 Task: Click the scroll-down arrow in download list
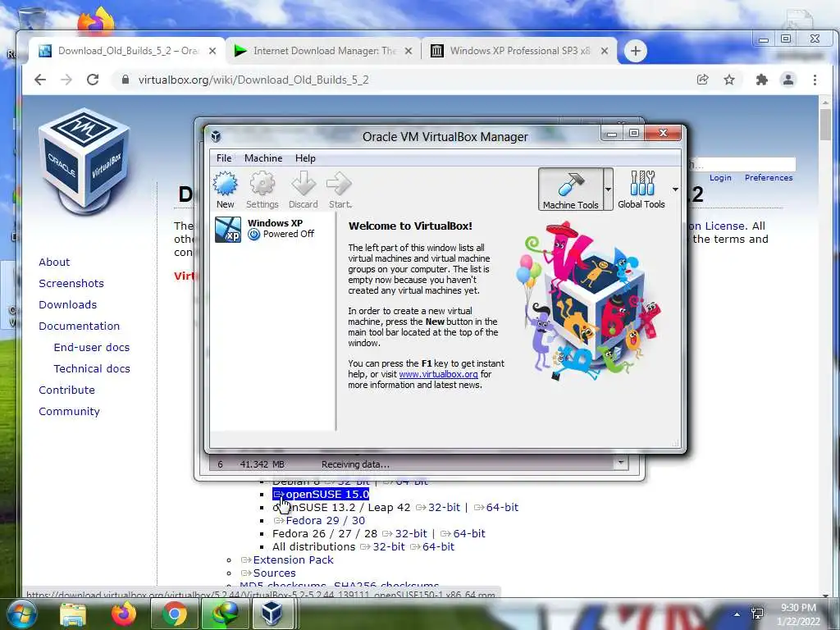(x=621, y=463)
